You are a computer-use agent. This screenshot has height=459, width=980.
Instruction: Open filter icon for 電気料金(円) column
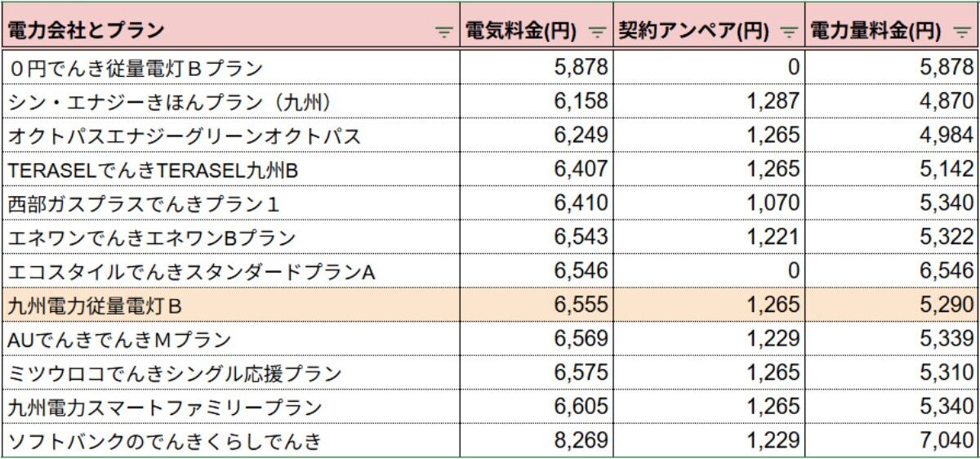pos(597,32)
